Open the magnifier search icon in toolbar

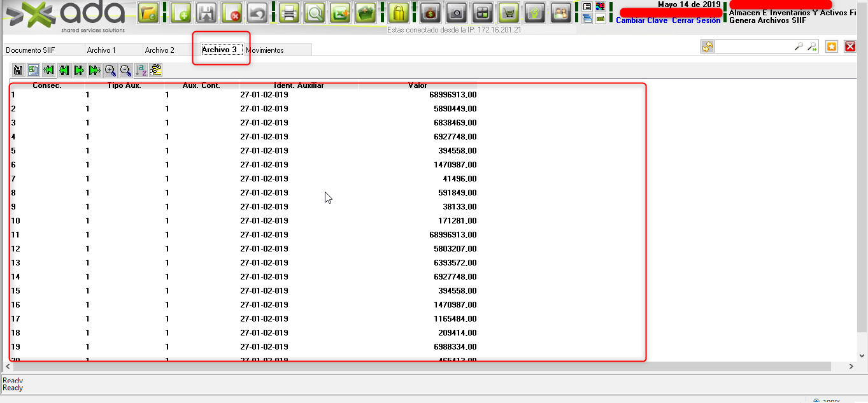tap(314, 13)
